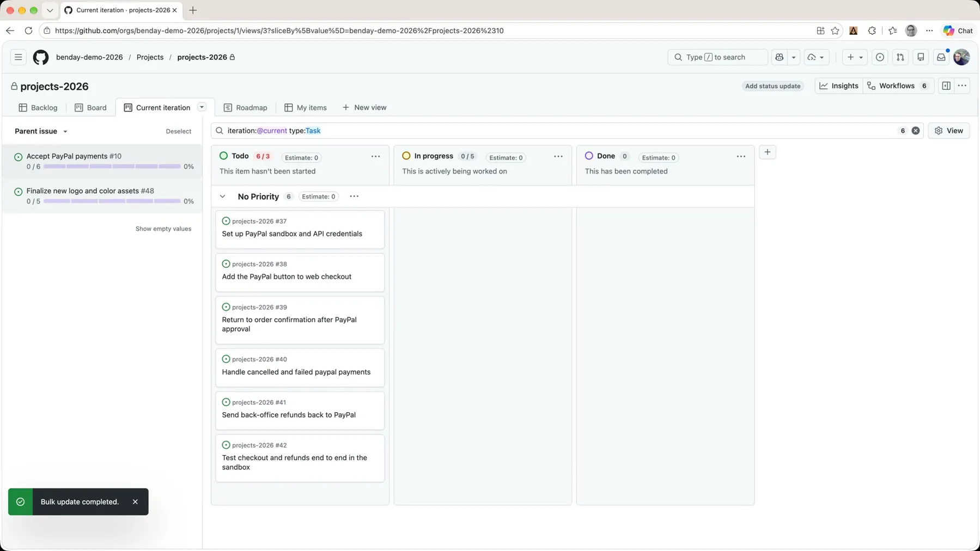The width and height of the screenshot is (980, 551).
Task: Click the GitHub Octocat logo
Action: (41, 57)
